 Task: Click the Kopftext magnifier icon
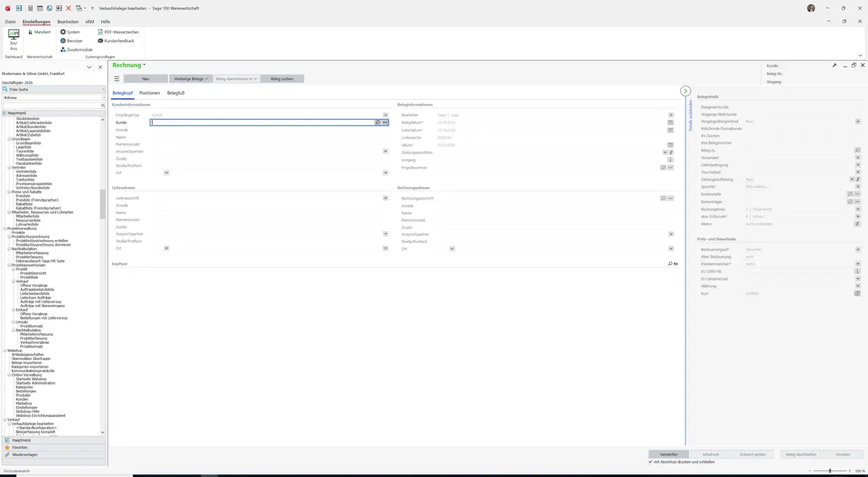[x=671, y=265]
